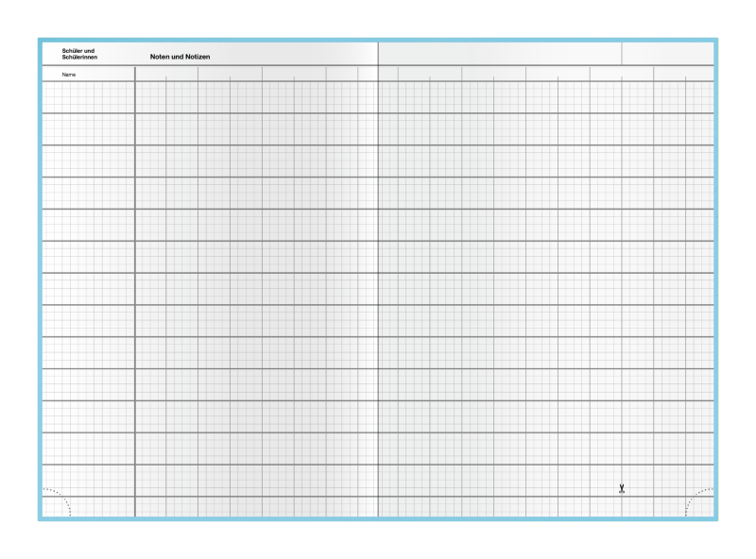
Task: Click the 'Noten und Notizen' heading
Action: click(180, 57)
